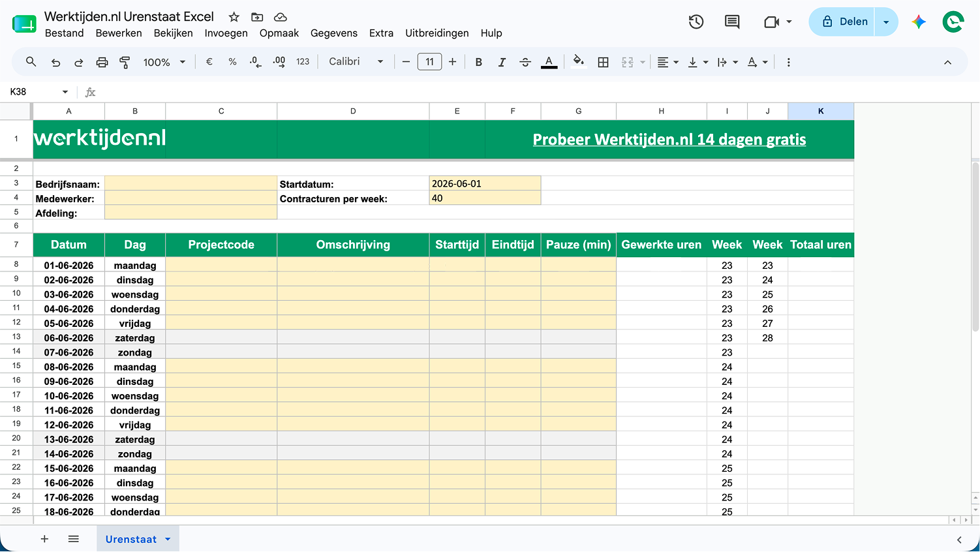Undo the last action

click(55, 62)
